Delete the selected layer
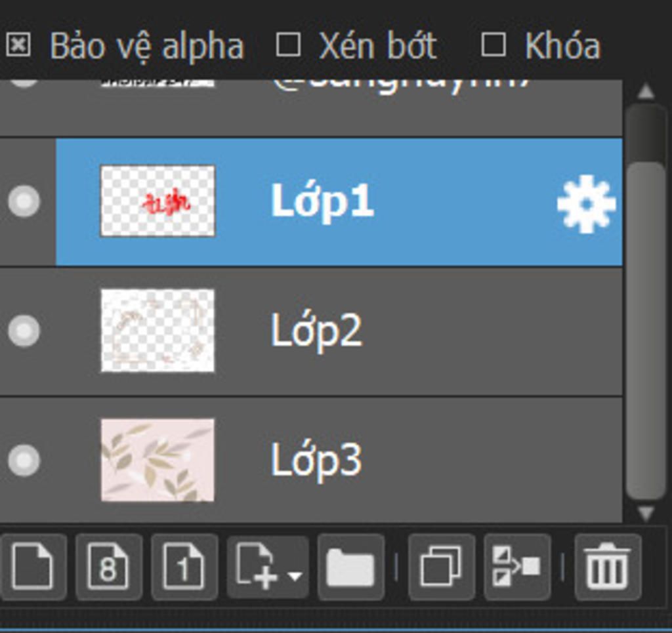Viewport: 672px width, 633px height. pyautogui.click(x=608, y=567)
